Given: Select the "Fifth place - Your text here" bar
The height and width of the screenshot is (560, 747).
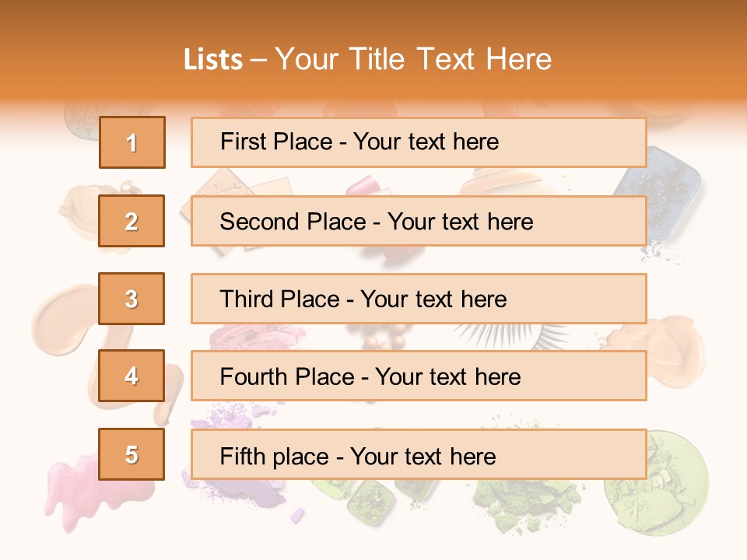Looking at the screenshot, I should tap(419, 454).
